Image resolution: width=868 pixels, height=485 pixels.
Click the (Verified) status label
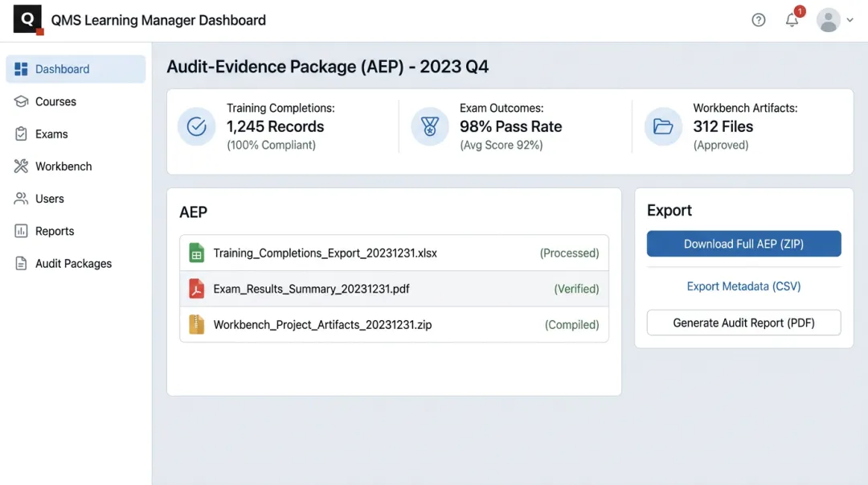(576, 289)
